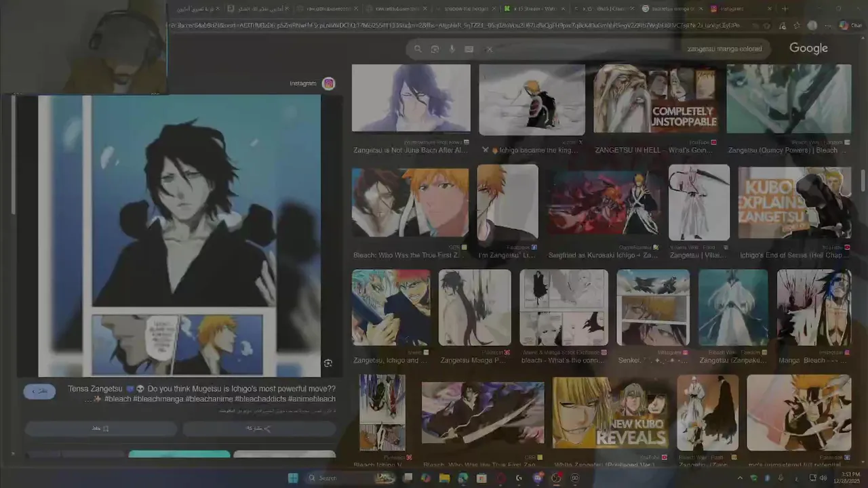Clear the search query with the X icon
The height and width of the screenshot is (488, 868).
[x=490, y=49]
